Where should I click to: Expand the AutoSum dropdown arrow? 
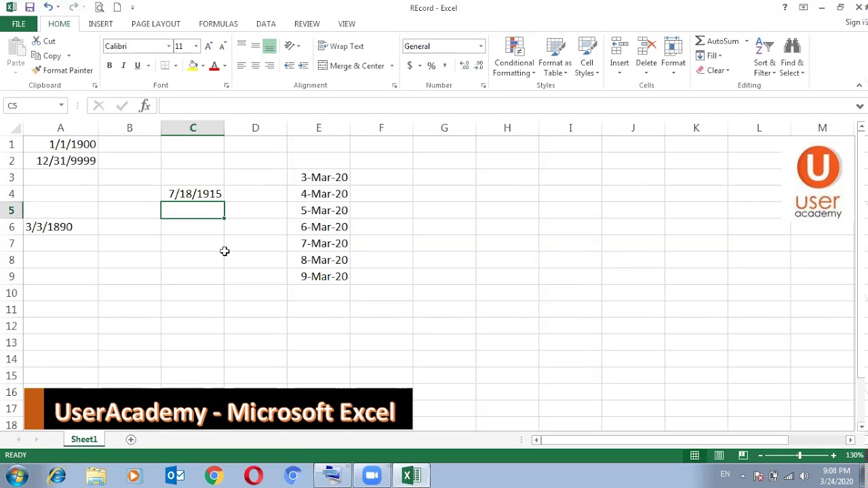747,41
